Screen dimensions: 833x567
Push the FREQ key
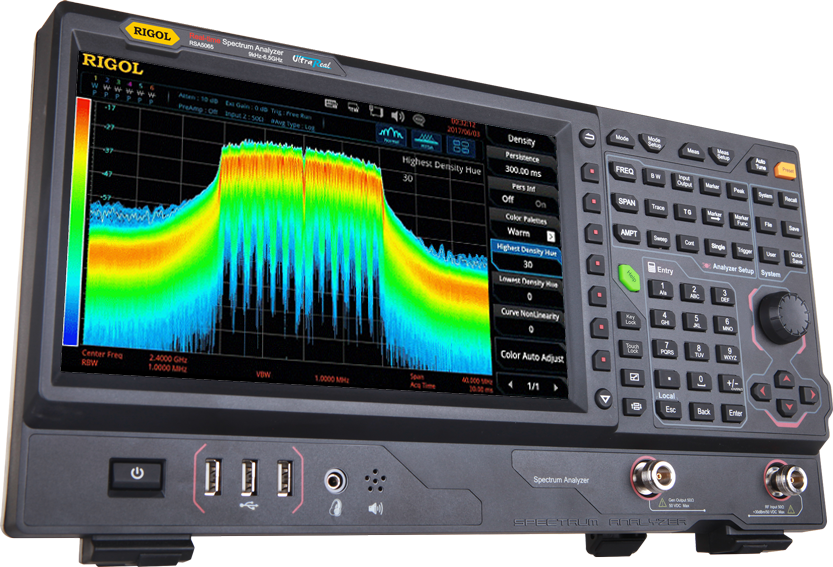(625, 171)
